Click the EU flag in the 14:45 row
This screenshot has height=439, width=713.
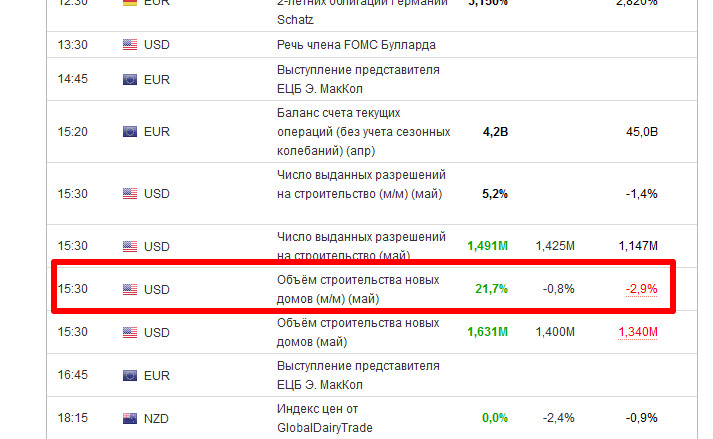[x=130, y=78]
